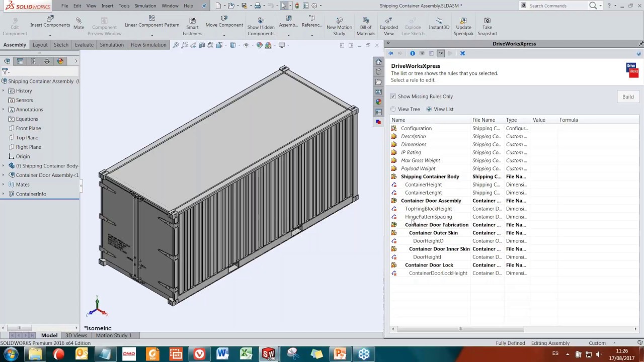Open the Bill of Materials tool

(366, 27)
